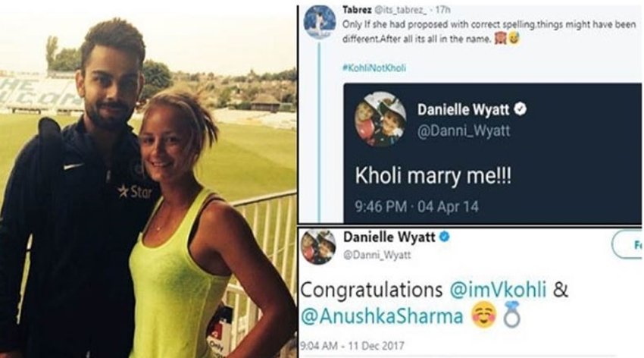644x358 pixels.
Task: Open Danielle Wyatt's avatar in congratulations tweet
Action: coord(318,247)
